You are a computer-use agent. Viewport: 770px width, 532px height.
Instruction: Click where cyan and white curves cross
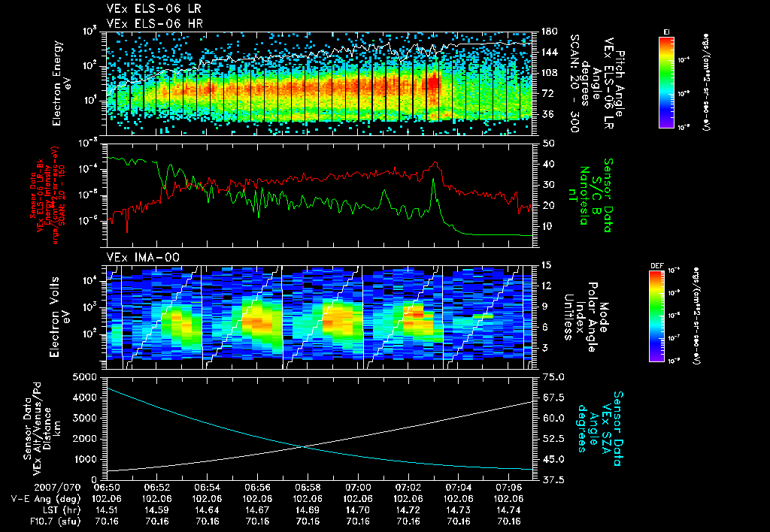pyautogui.click(x=304, y=446)
